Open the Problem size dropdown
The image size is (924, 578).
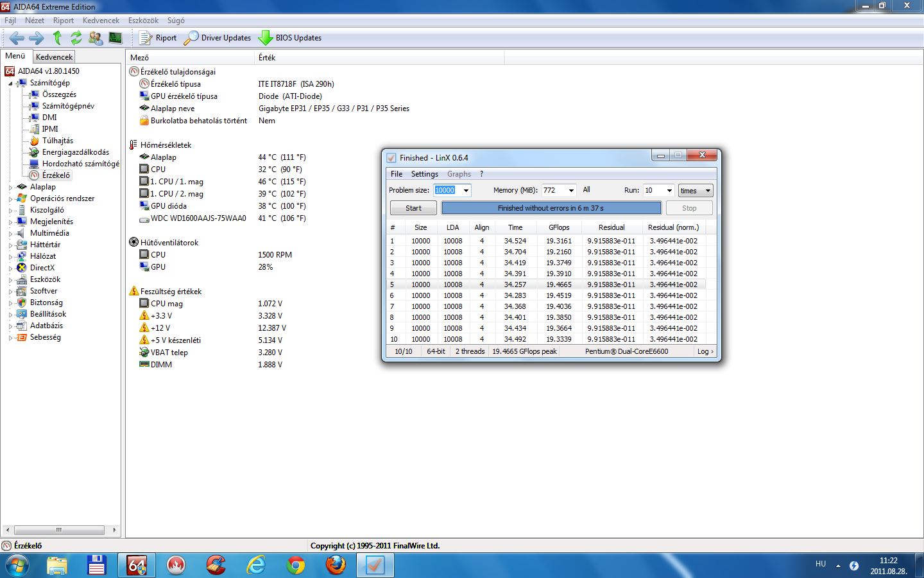pyautogui.click(x=466, y=191)
